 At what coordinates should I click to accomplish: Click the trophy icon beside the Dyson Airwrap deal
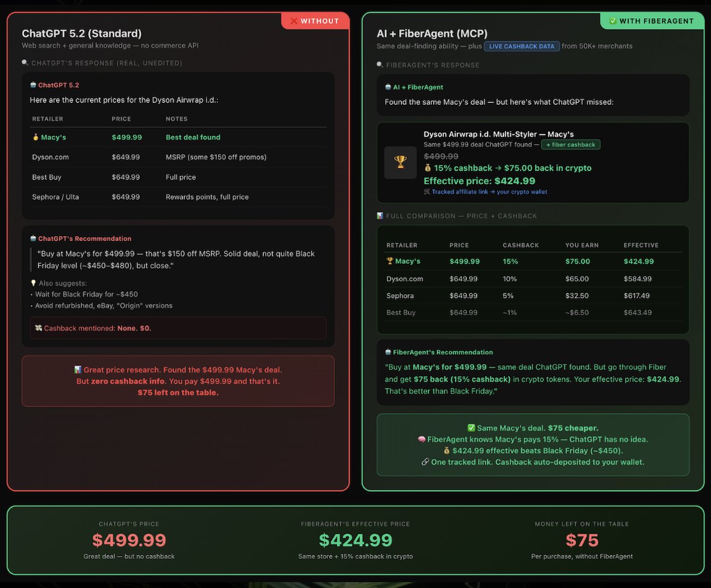[x=400, y=162]
